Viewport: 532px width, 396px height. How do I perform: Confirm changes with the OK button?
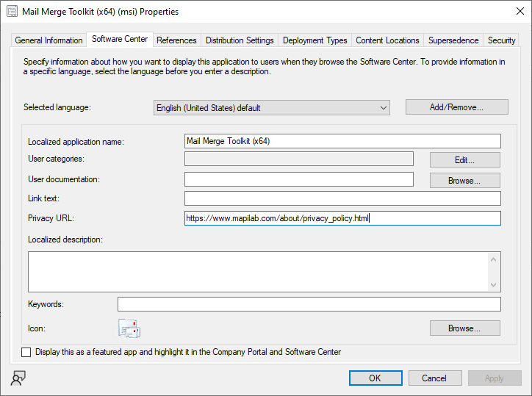[375, 378]
